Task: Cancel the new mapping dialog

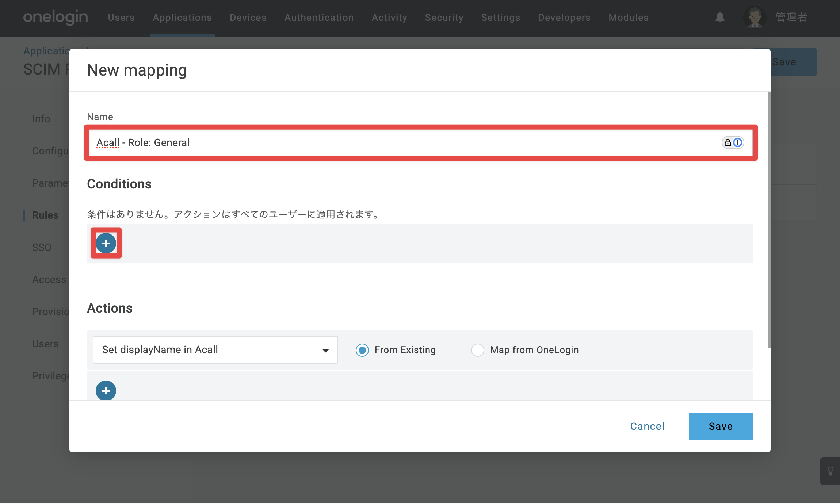Action: pyautogui.click(x=647, y=426)
